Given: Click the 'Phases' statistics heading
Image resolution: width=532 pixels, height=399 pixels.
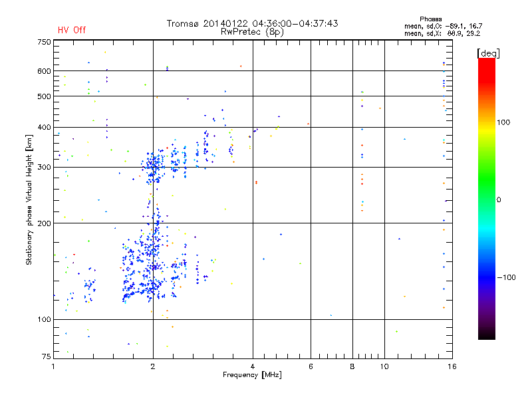Looking at the screenshot, I should (430, 19).
